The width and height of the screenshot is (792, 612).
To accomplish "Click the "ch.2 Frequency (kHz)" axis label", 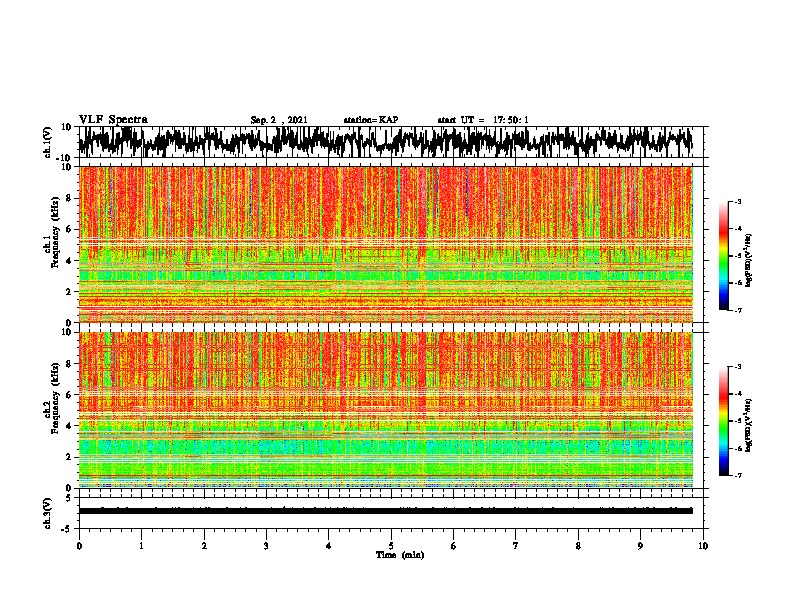I will point(50,399).
